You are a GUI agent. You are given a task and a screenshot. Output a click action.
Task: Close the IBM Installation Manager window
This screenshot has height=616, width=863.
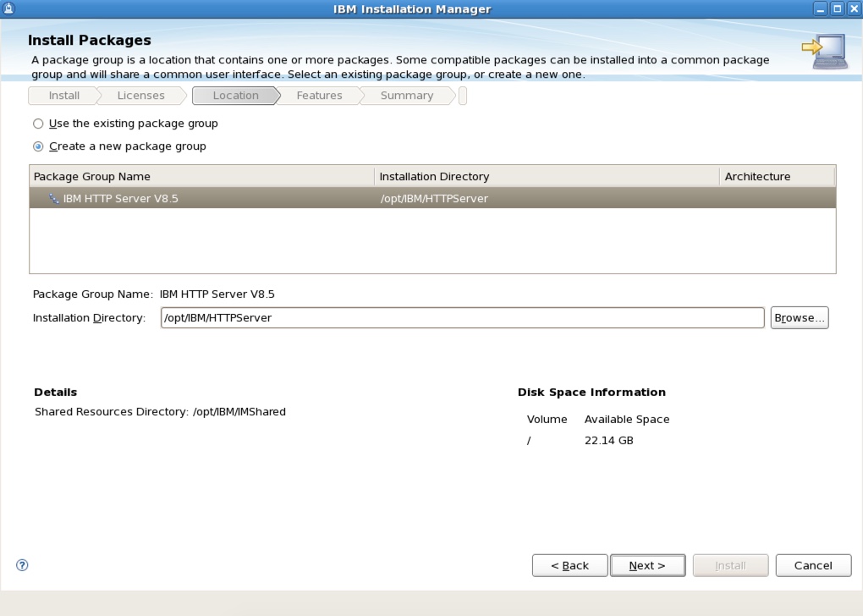(854, 8)
